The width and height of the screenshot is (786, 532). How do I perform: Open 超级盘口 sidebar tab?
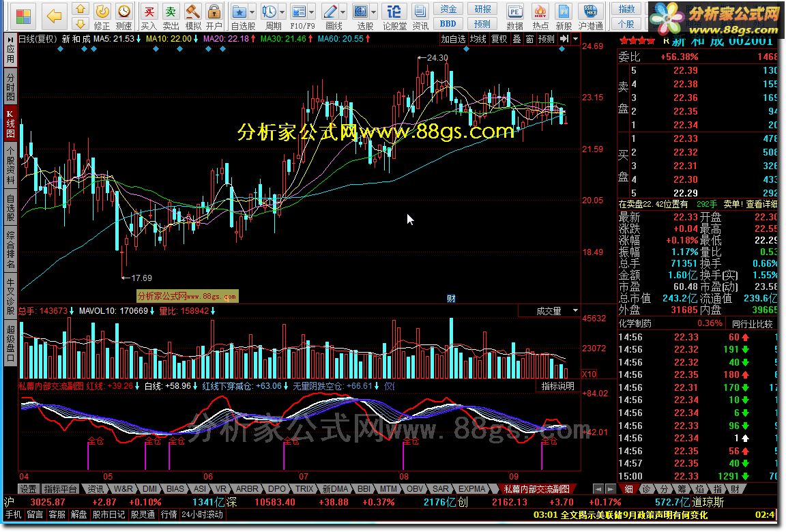[10, 342]
